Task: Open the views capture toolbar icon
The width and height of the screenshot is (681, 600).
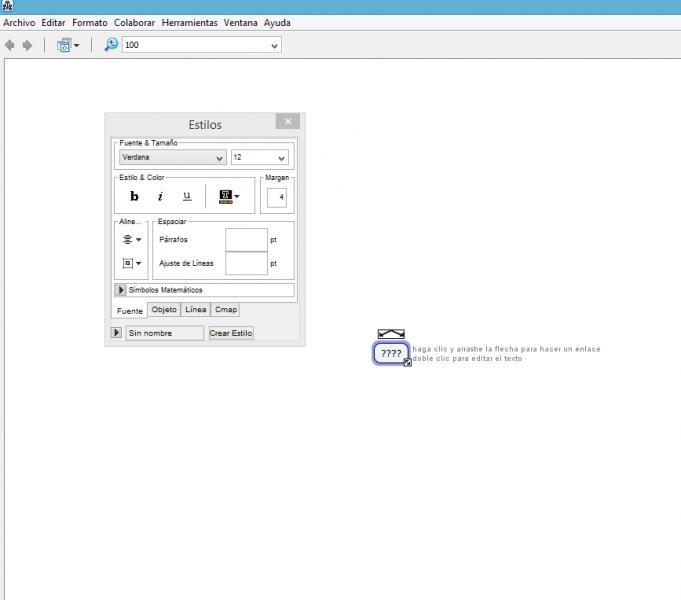Action: click(x=68, y=45)
